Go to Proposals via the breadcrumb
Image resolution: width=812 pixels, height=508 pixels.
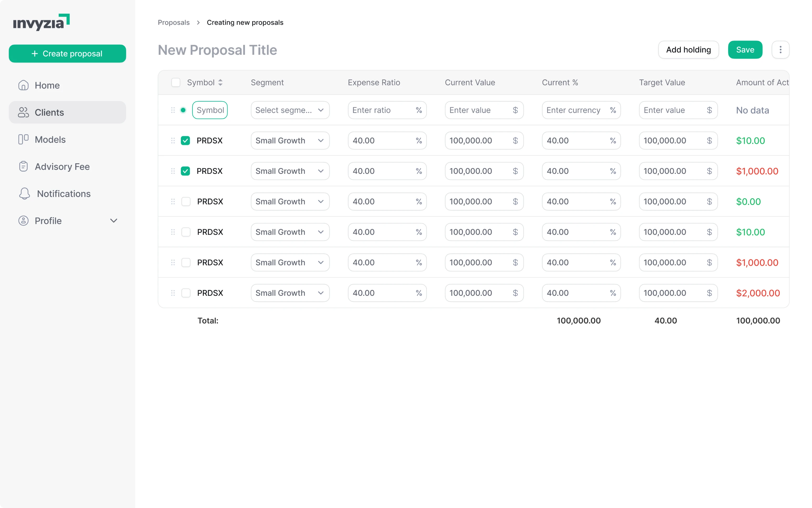pos(174,22)
